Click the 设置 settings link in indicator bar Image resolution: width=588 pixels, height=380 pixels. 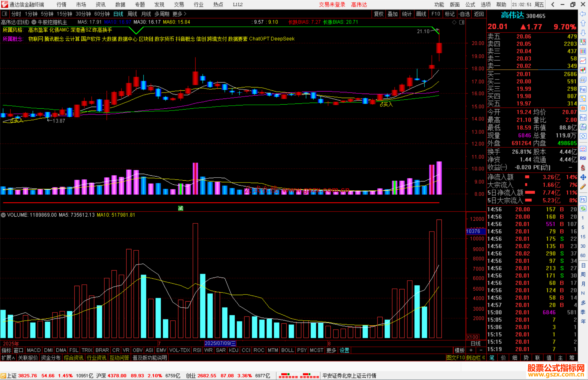[x=344, y=350]
